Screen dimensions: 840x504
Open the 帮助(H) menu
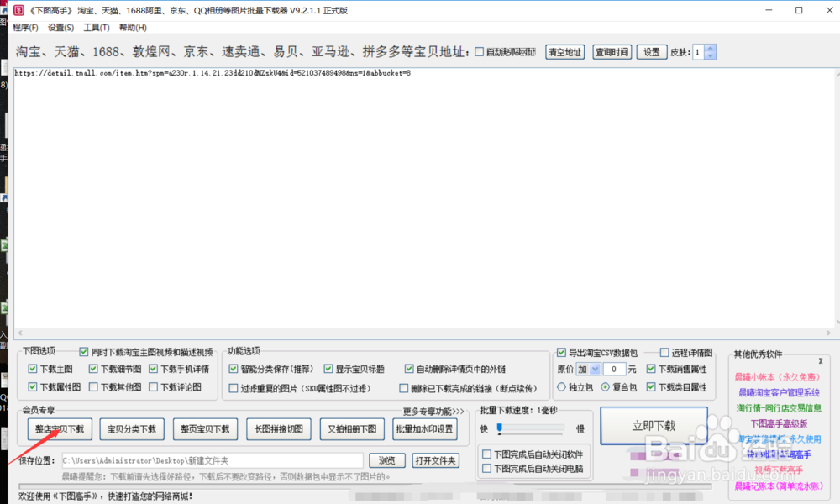coord(133,28)
